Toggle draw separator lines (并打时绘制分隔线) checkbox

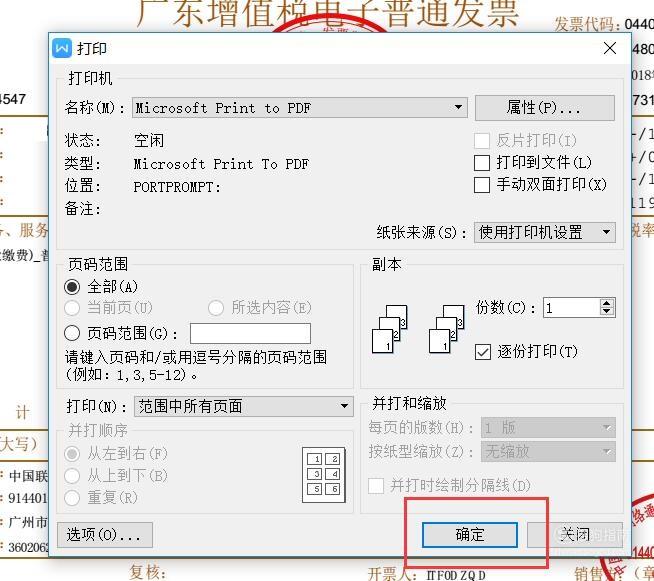pos(376,486)
